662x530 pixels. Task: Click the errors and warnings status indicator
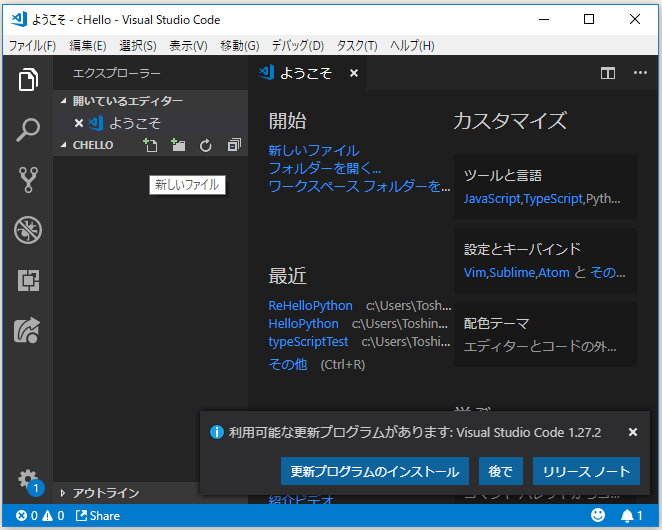pyautogui.click(x=40, y=516)
